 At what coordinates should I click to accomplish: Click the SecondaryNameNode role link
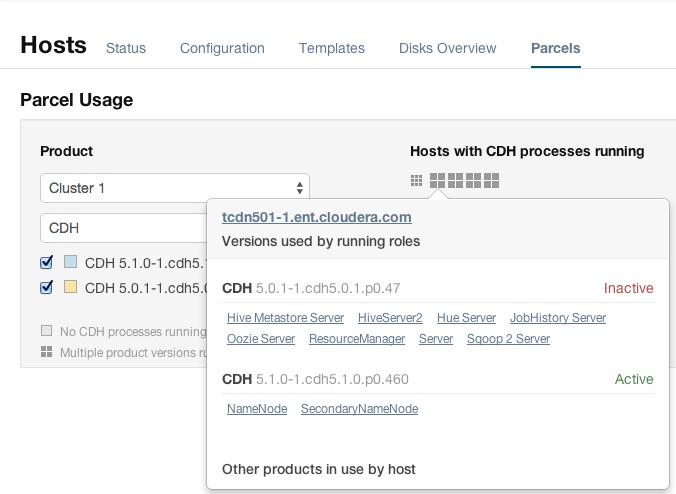click(359, 409)
